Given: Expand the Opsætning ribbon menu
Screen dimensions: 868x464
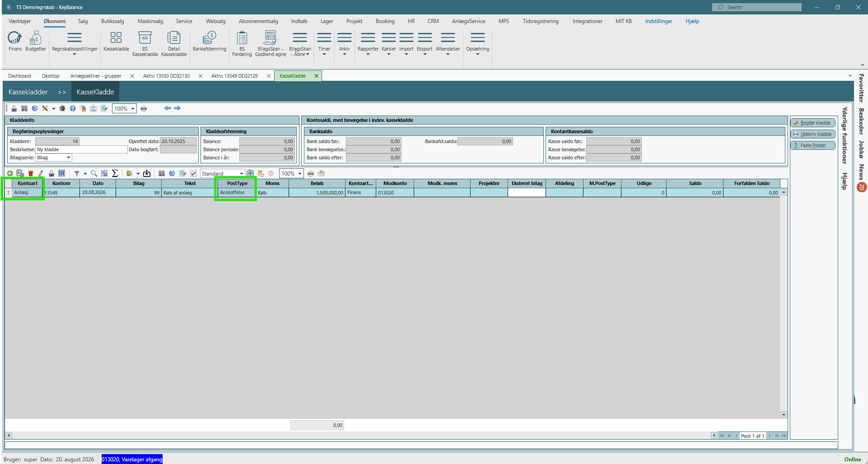Looking at the screenshot, I should [x=477, y=44].
